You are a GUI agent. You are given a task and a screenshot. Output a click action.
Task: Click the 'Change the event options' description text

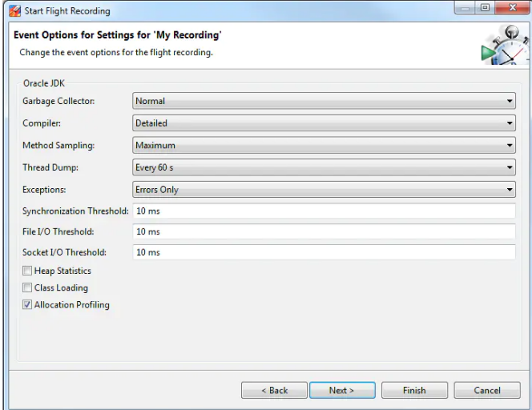(x=116, y=52)
